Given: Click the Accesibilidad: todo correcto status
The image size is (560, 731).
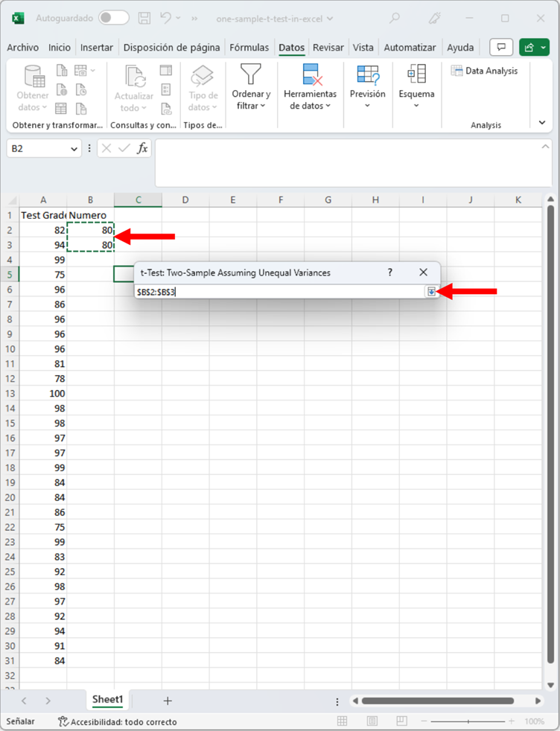Looking at the screenshot, I should (x=117, y=721).
